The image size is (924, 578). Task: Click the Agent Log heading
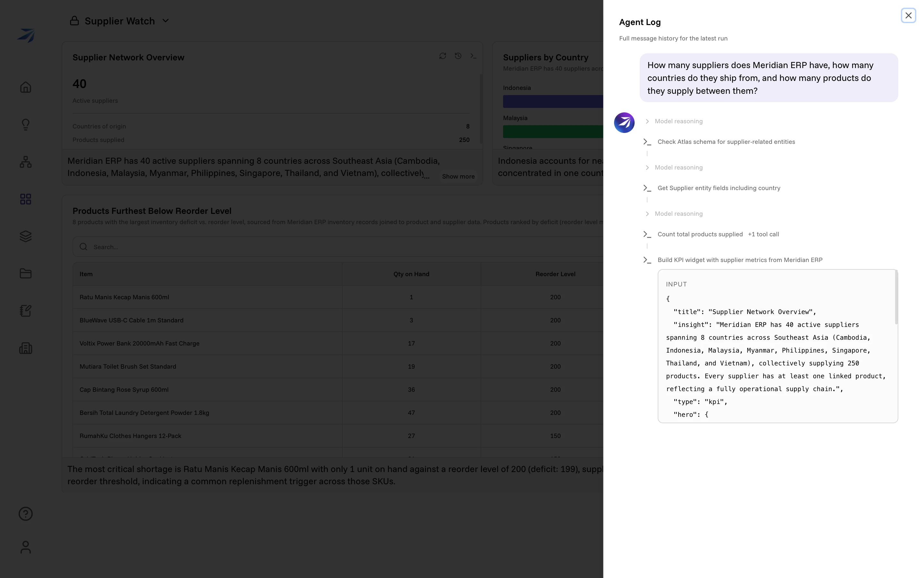click(x=639, y=22)
